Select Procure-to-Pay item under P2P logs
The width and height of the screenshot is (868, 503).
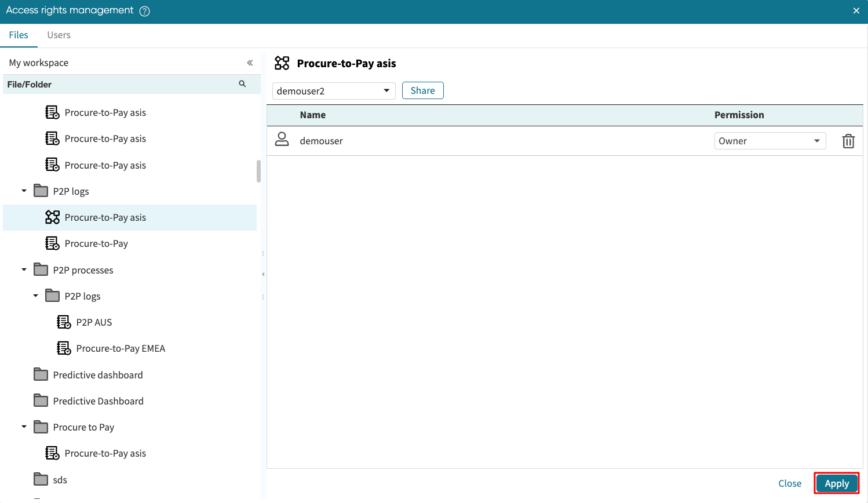click(x=96, y=243)
